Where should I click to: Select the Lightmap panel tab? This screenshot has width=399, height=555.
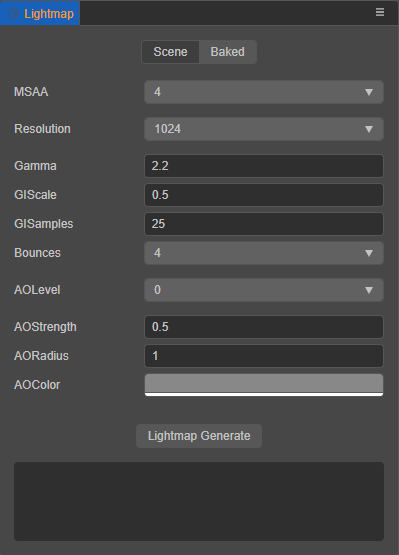(40, 13)
